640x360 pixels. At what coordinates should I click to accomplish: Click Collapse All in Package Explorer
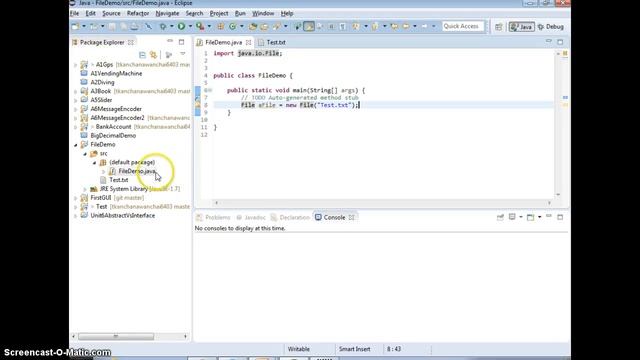coord(142,55)
